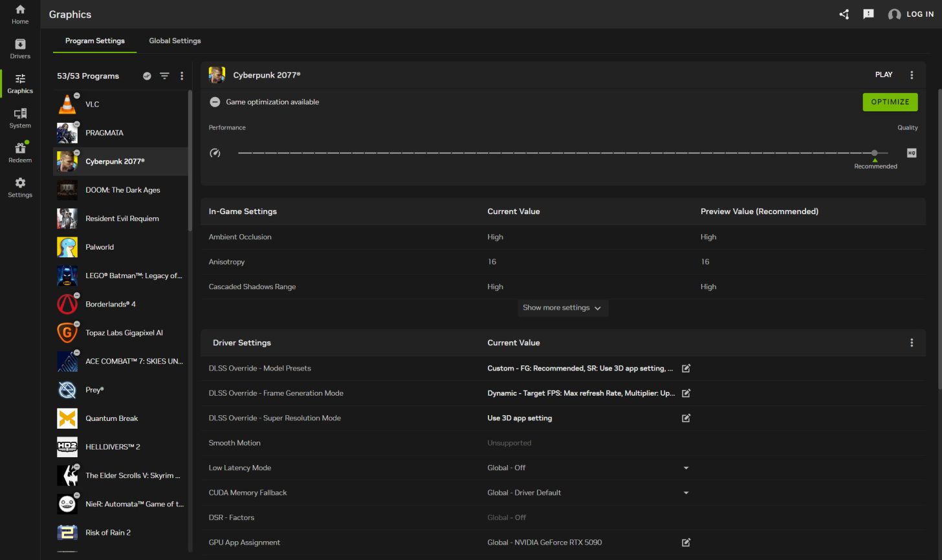Click game optimization available minus icon
The image size is (942, 560).
(x=215, y=102)
